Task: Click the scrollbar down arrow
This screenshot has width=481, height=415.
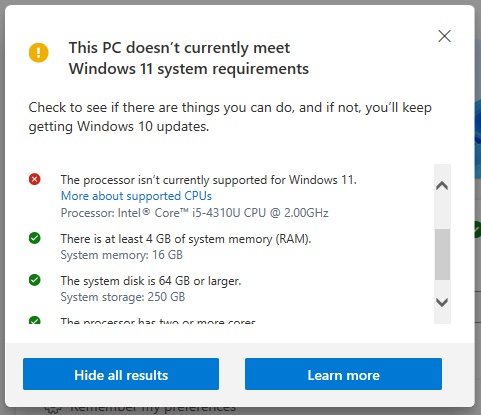Action: [x=442, y=302]
